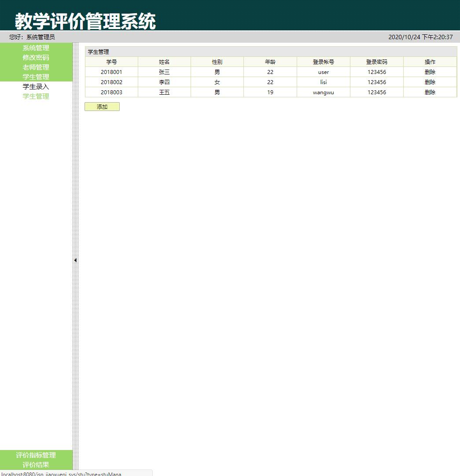
Task: Select 老师管理 in the sidebar
Action: coord(35,67)
